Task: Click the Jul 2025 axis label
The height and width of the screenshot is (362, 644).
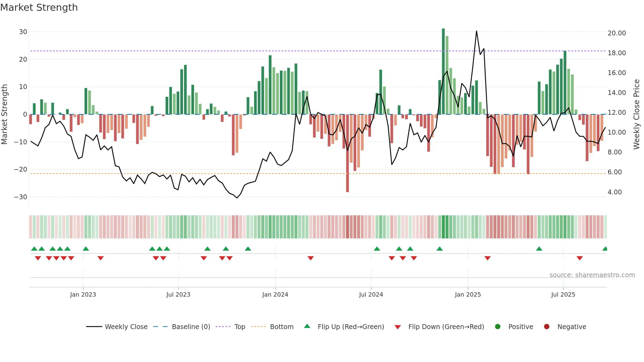Action: [563, 294]
